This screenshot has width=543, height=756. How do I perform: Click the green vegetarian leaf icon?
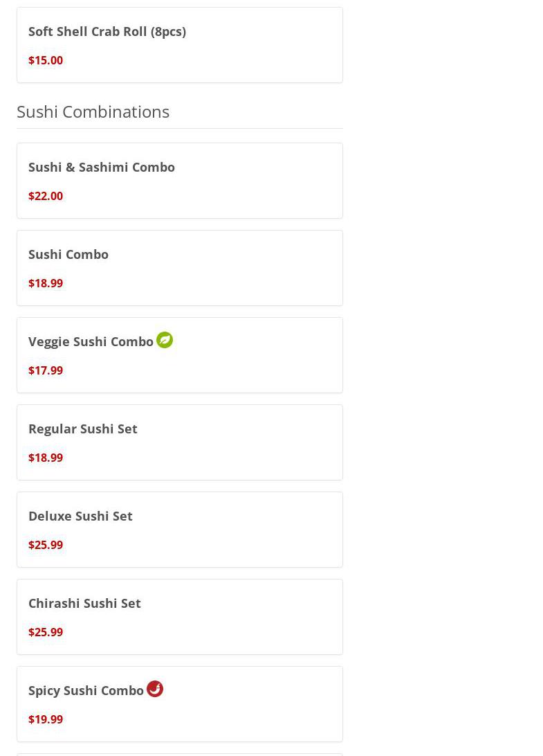[165, 340]
